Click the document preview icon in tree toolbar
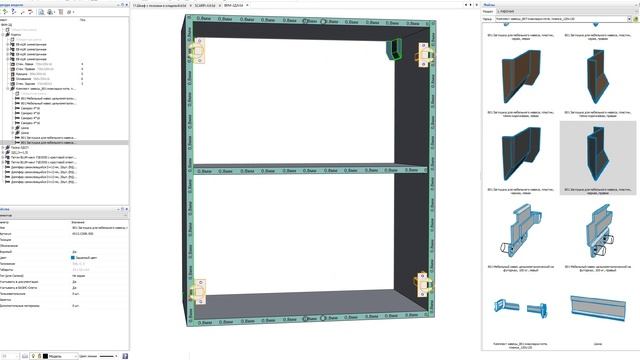Viewport: 640px width, 360px height. click(41, 12)
